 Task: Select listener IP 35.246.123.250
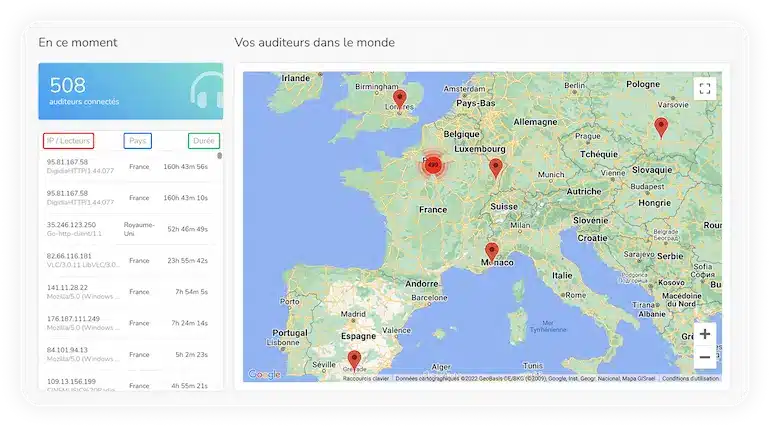(x=71, y=225)
